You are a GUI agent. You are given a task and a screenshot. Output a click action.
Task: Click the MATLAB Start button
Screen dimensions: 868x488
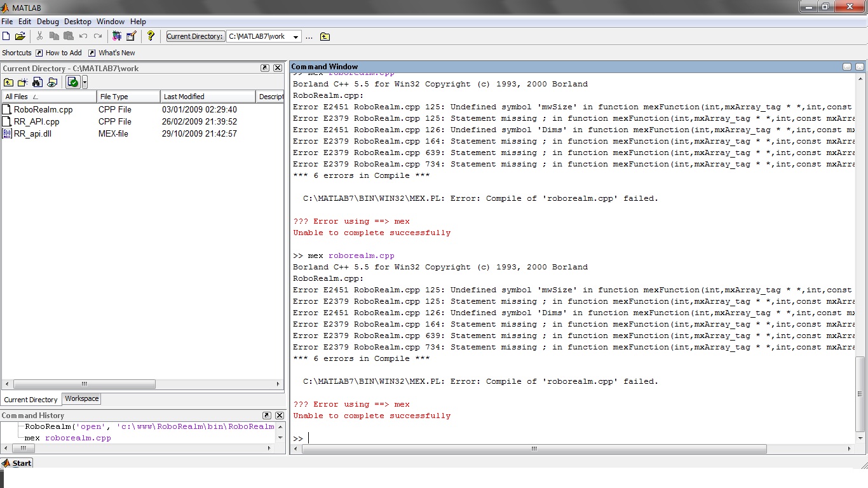(x=17, y=463)
